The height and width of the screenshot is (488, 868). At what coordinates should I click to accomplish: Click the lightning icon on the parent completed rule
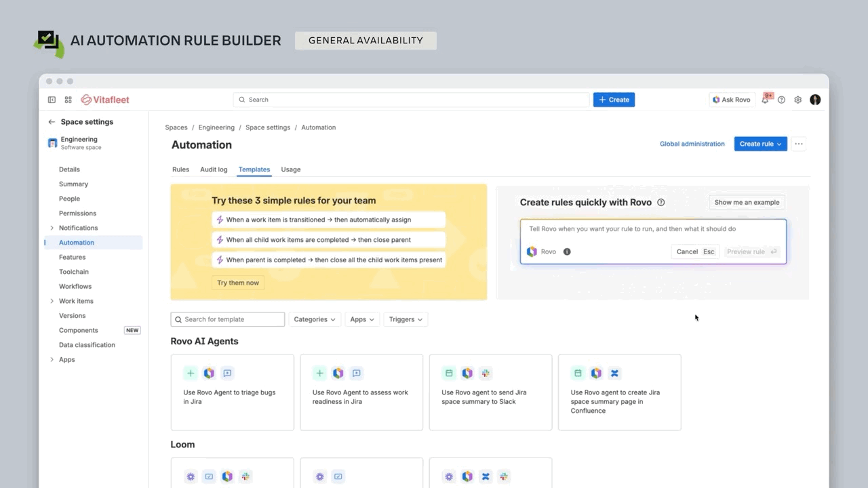219,260
